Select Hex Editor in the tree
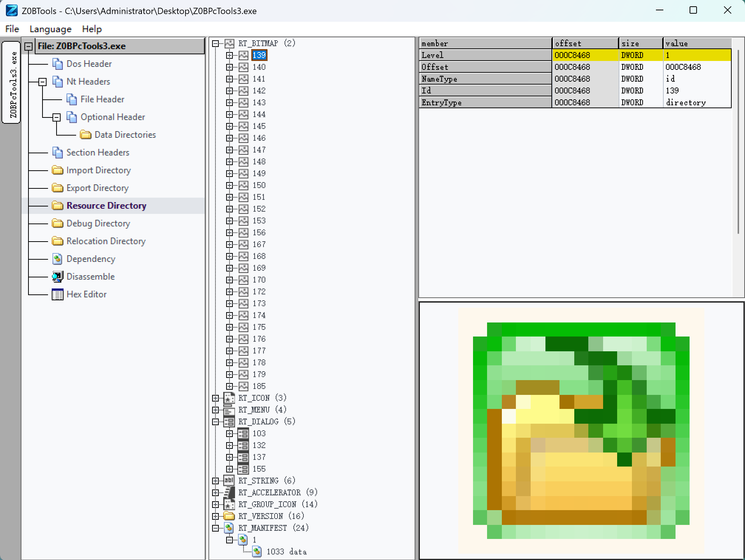 point(86,294)
